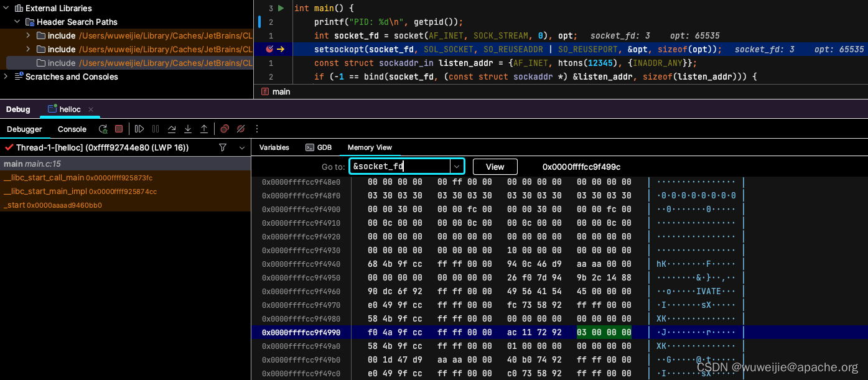Step into the function call
This screenshot has height=380, width=868.
(x=188, y=129)
